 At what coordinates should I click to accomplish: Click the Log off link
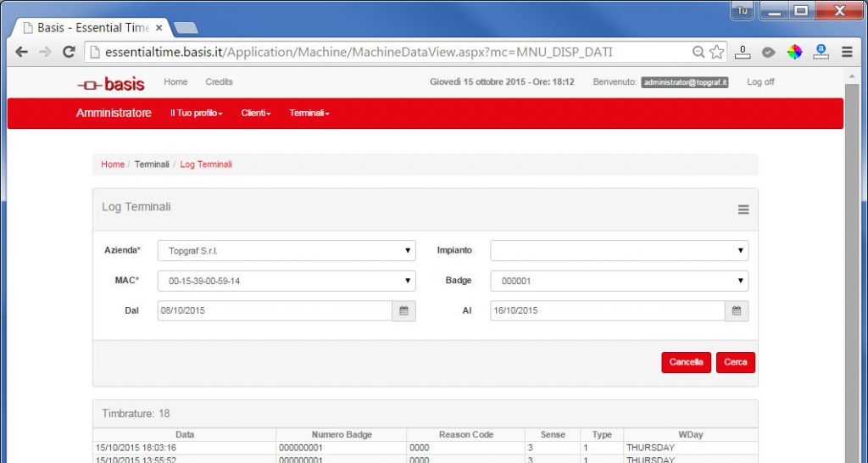pyautogui.click(x=759, y=82)
